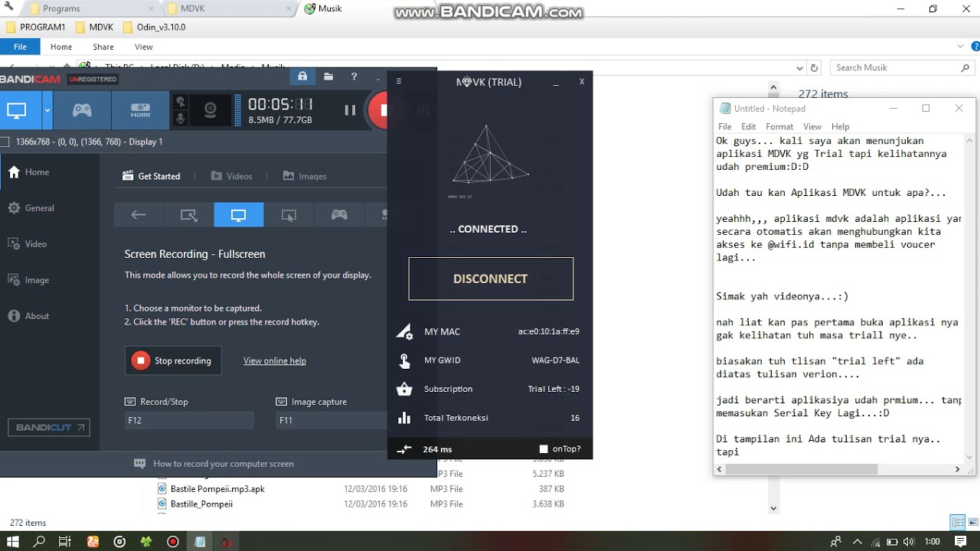The image size is (980, 551).
Task: Open the Action Center notification icon
Action: 960,541
